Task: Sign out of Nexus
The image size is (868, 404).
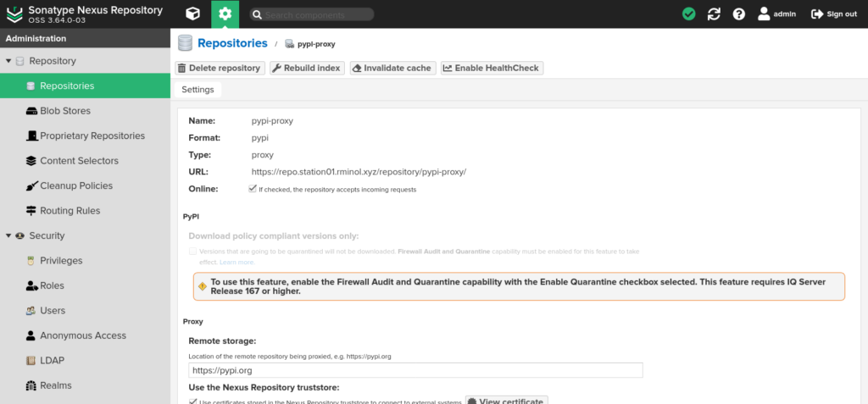Action: point(834,14)
